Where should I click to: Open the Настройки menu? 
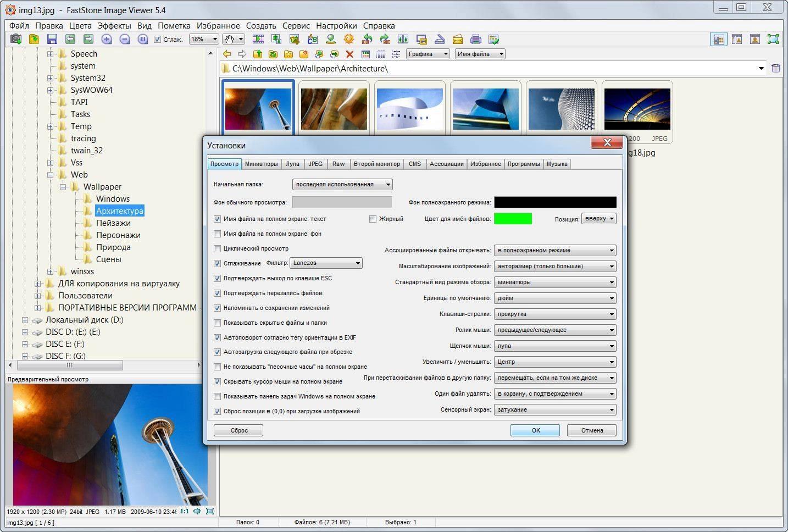tap(336, 26)
